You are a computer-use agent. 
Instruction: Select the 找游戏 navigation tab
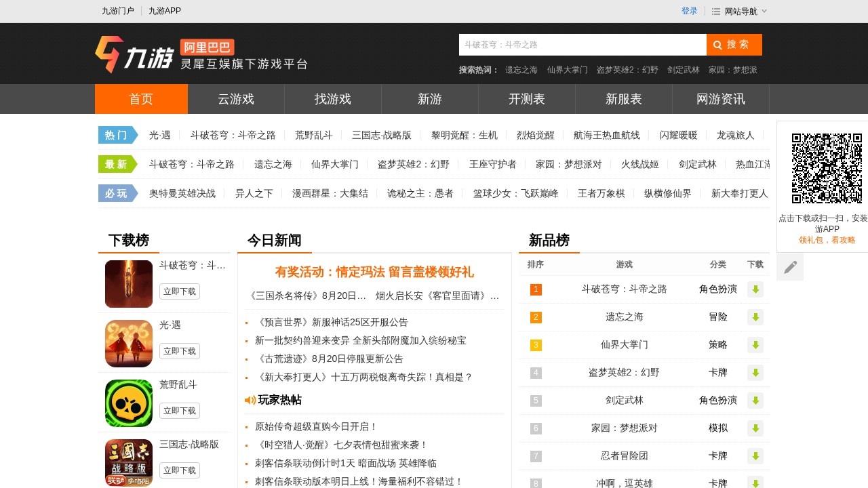pos(333,99)
